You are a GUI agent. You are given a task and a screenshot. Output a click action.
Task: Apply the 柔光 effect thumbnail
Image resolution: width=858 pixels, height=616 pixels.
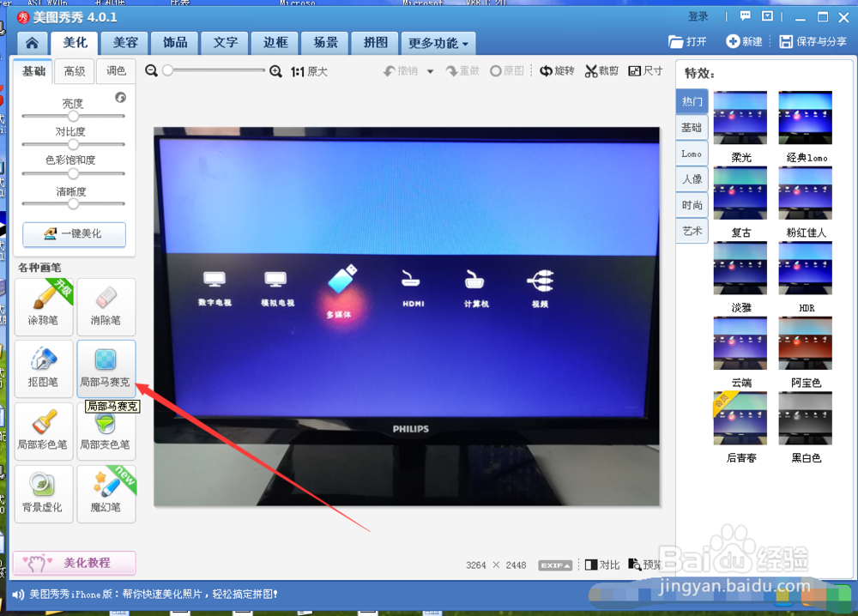click(x=740, y=118)
